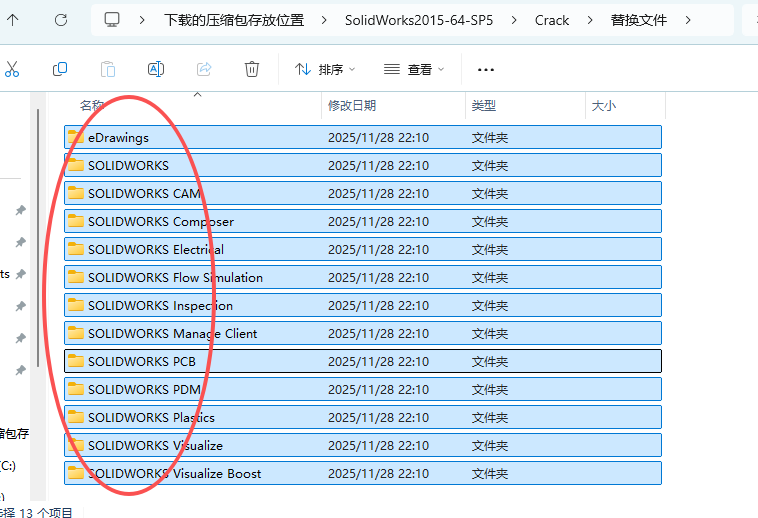Select the SOLIDWORKS Composer folder
The width and height of the screenshot is (758, 518).
(x=363, y=221)
